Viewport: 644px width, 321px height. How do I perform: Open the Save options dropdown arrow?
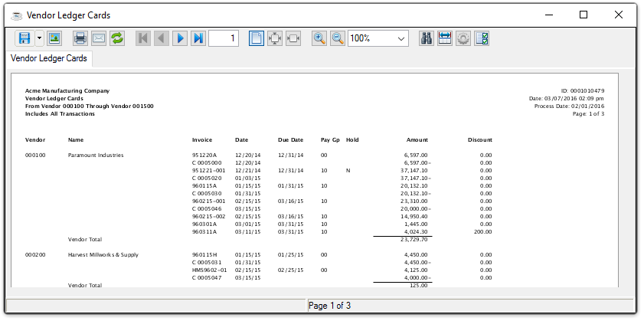click(x=39, y=38)
